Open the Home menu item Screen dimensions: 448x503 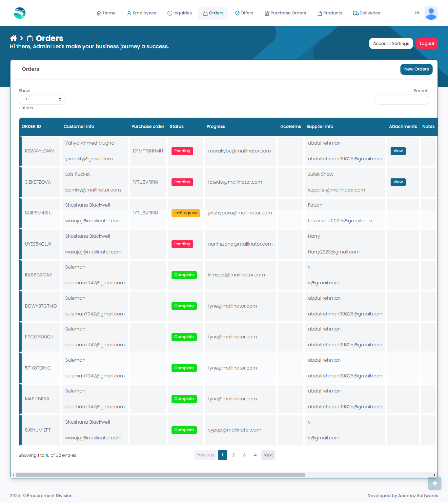pos(106,13)
